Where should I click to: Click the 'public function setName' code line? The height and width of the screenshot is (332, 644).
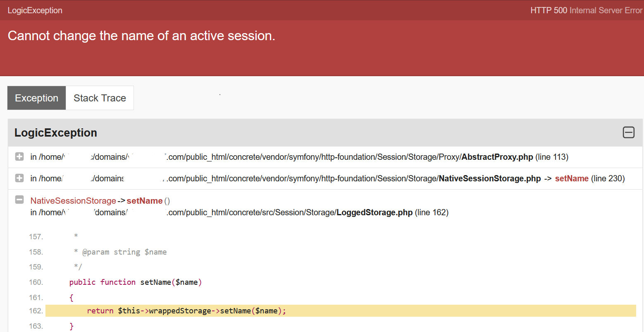pyautogui.click(x=136, y=282)
